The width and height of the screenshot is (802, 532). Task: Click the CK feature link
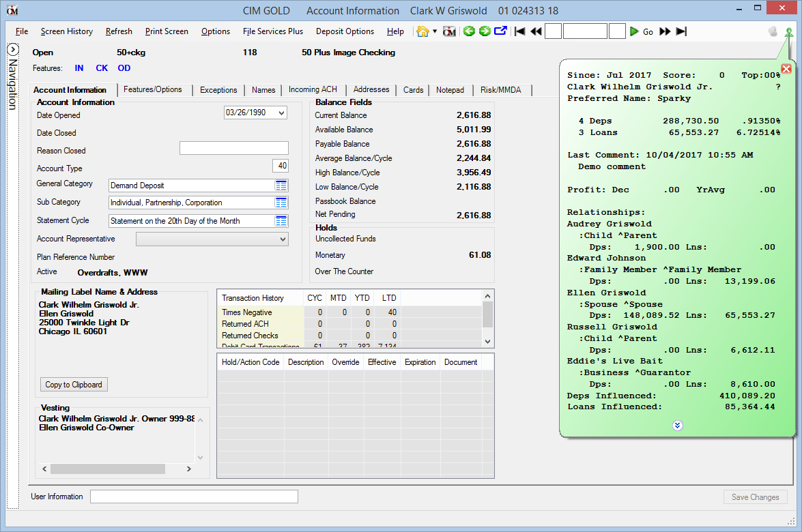[x=102, y=68]
